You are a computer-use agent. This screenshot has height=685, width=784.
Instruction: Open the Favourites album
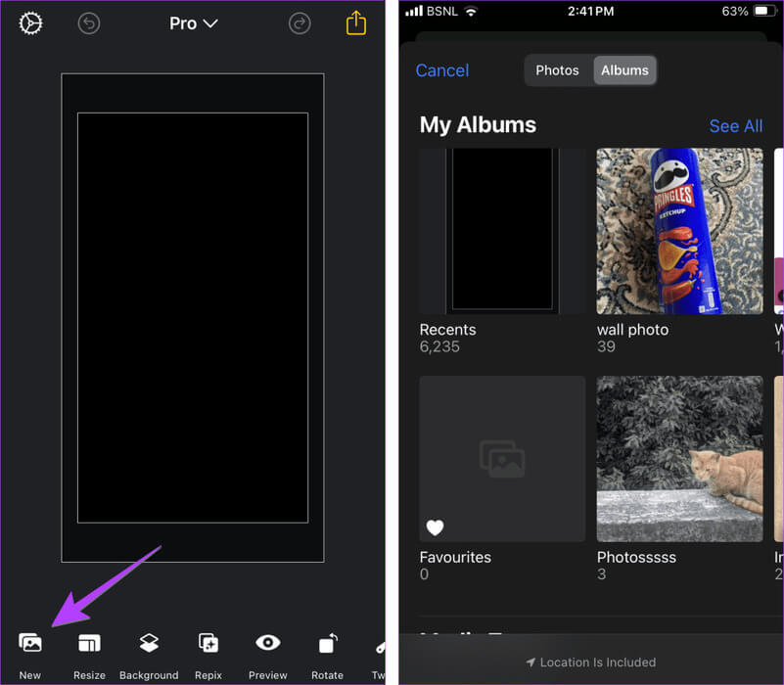pos(502,459)
